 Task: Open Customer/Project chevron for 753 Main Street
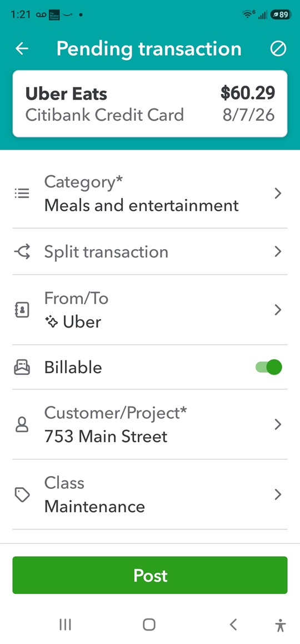click(278, 424)
